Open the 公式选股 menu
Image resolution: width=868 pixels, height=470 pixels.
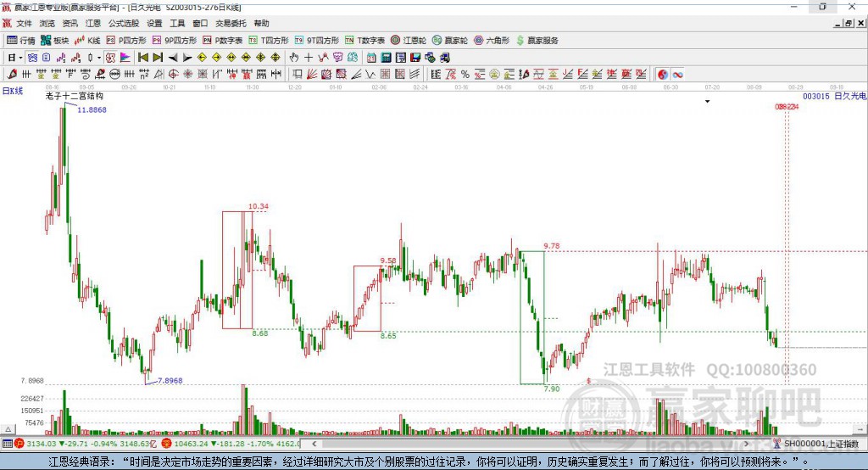(124, 23)
